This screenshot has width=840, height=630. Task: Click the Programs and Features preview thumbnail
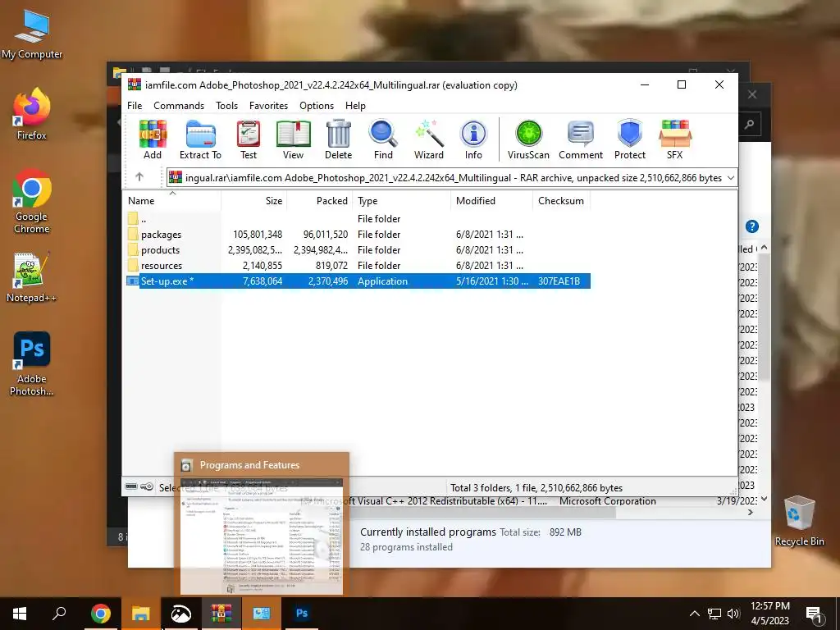[x=262, y=536]
